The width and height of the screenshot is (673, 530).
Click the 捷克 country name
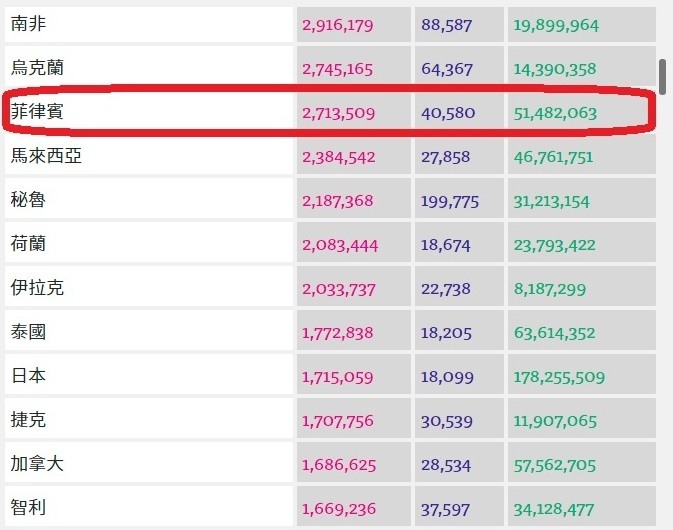pyautogui.click(x=28, y=421)
